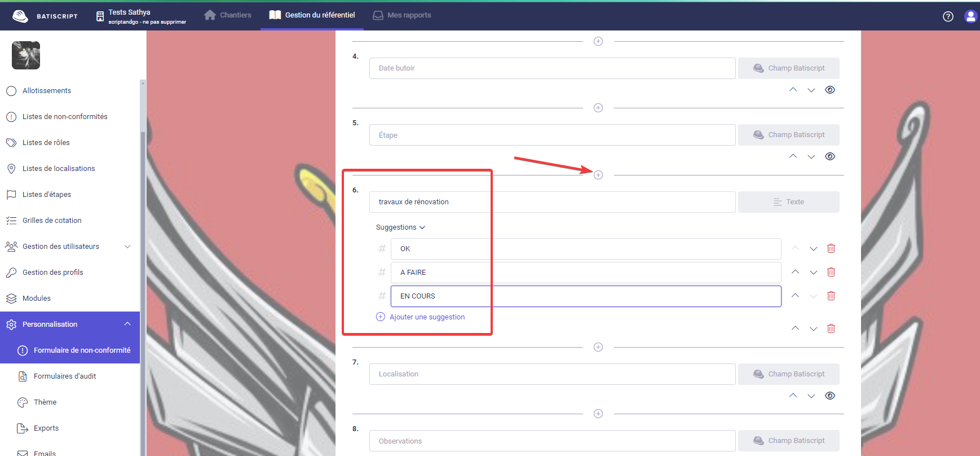The image size is (980, 456).
Task: Edit the EN COURS suggestion input
Action: coord(586,296)
